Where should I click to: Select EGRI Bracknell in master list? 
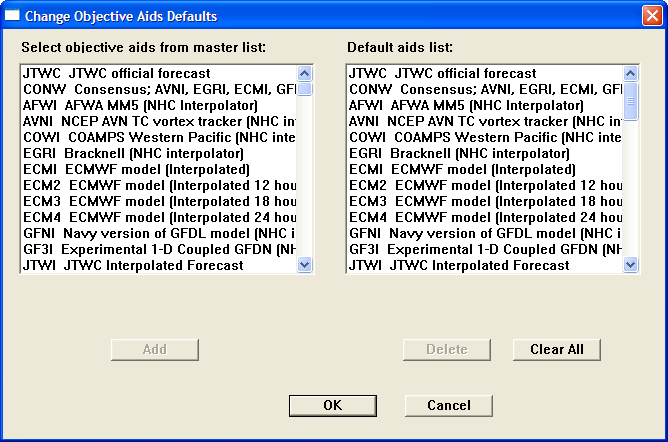click(159, 153)
